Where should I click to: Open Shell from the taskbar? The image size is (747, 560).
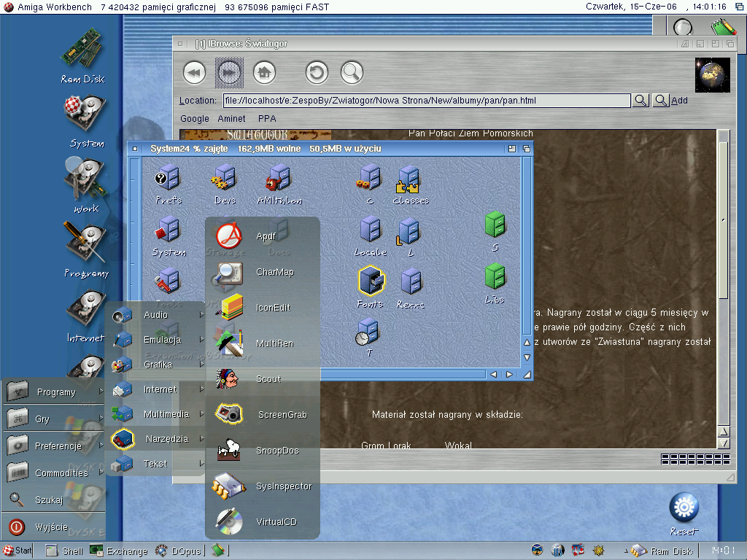pos(64,551)
